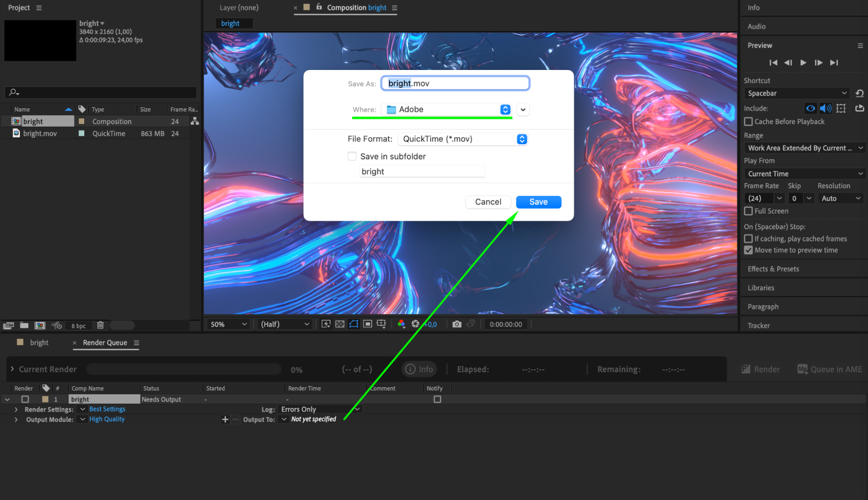Open Shortcut Spacebar dropdown
Screen dimensions: 868x500
pos(797,93)
